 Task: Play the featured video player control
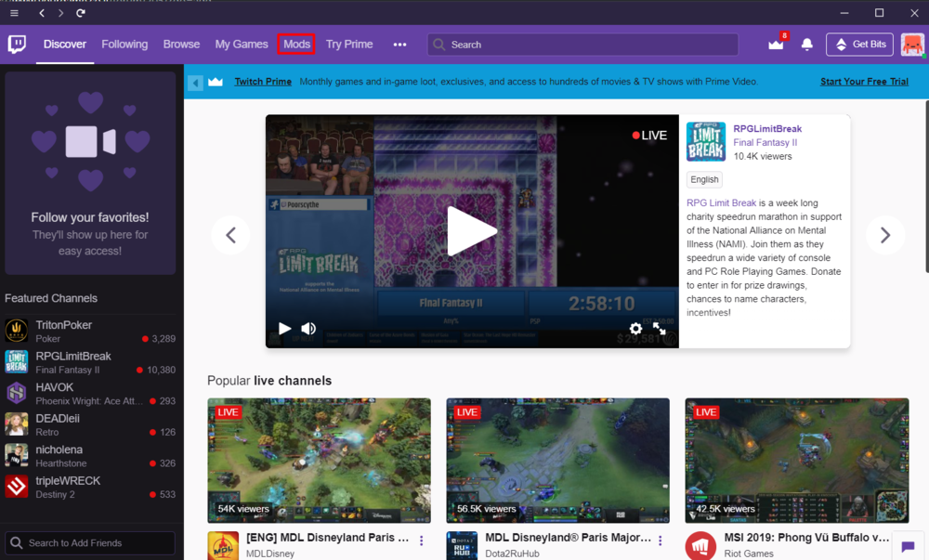click(284, 329)
